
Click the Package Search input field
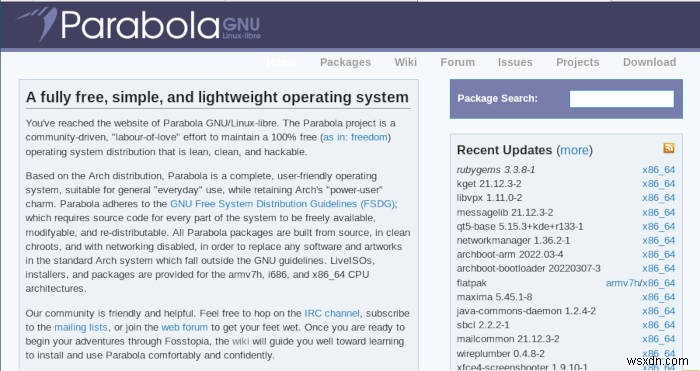(x=621, y=99)
